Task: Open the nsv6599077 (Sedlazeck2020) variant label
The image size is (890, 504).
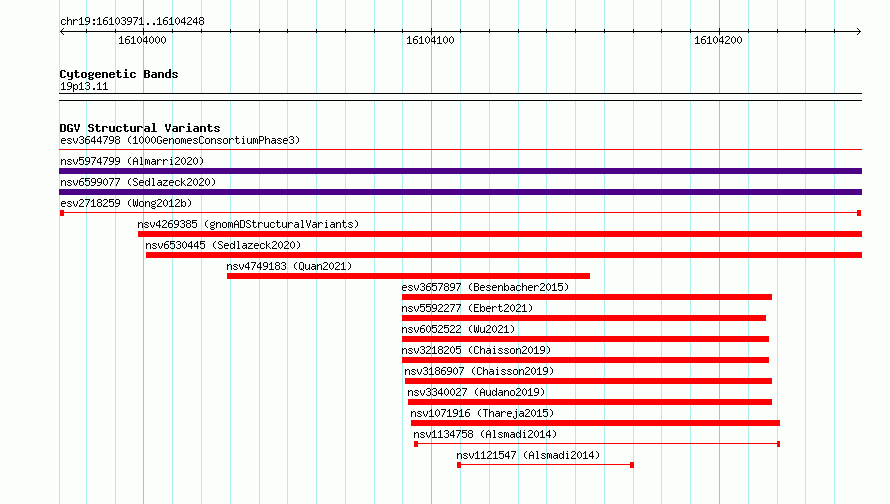Action: (138, 182)
